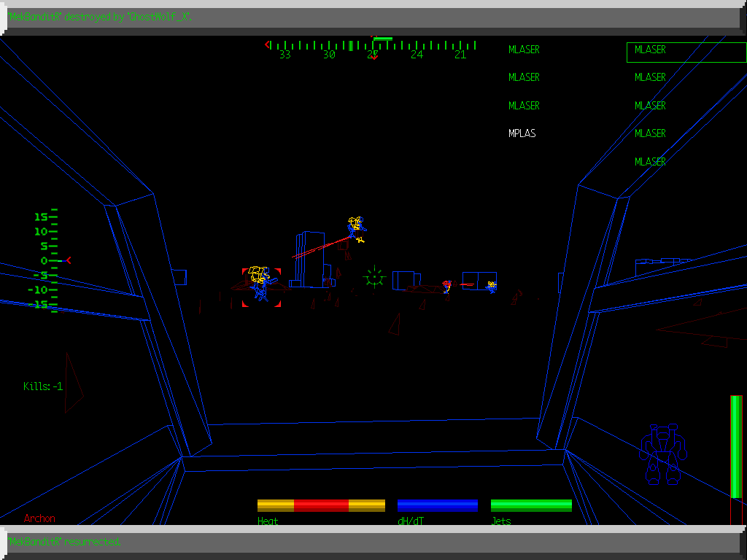This screenshot has width=747, height=560.
Task: Select the third MLASER in left column
Action: pos(524,106)
